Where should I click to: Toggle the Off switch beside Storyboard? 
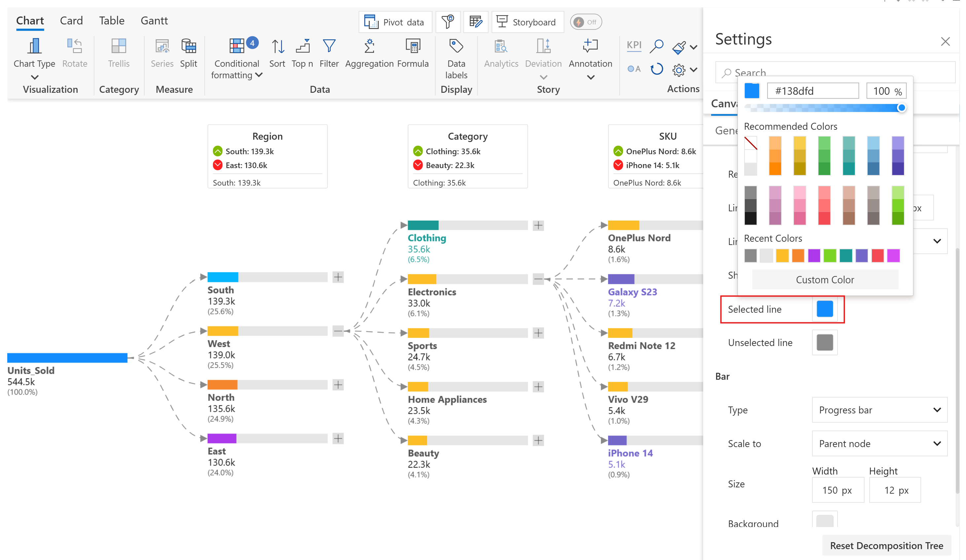click(586, 22)
